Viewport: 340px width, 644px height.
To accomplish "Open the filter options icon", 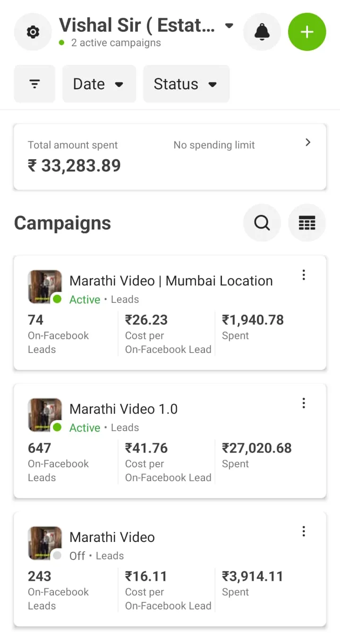I will pos(34,84).
